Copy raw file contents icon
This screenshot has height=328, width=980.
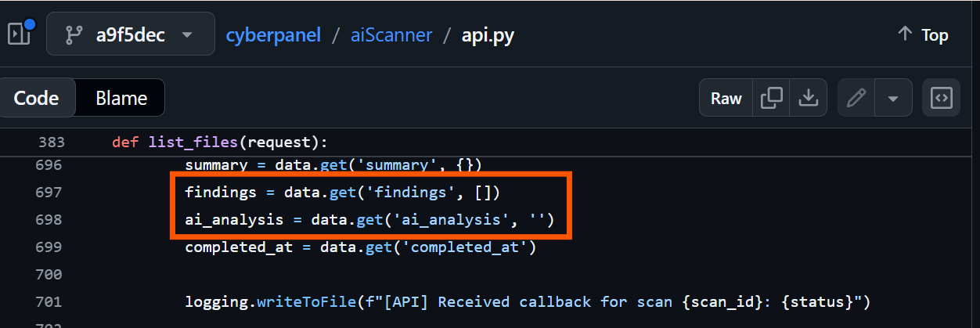click(x=771, y=98)
